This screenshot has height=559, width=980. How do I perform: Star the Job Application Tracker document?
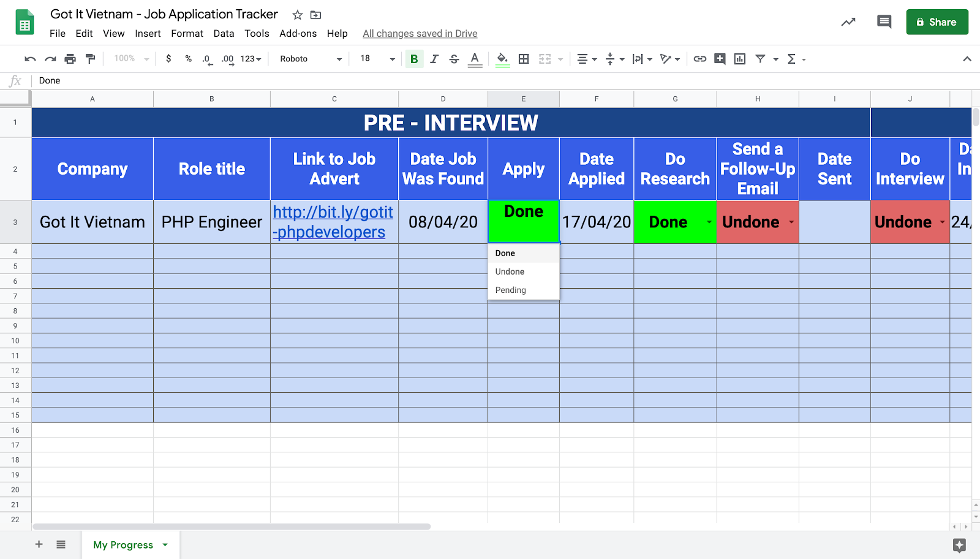(x=298, y=15)
